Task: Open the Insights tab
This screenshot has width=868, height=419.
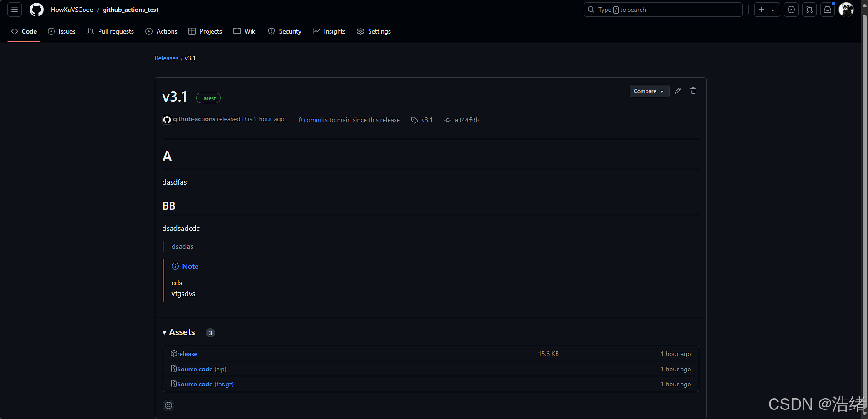Action: [329, 31]
